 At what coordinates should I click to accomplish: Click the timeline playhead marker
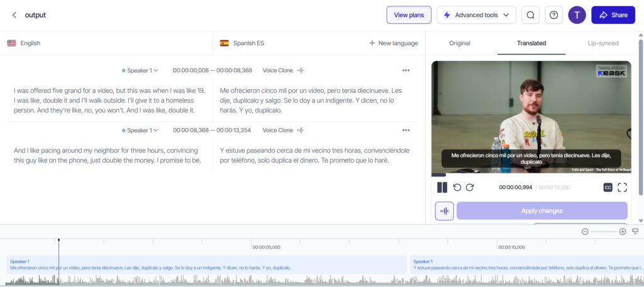(x=58, y=240)
